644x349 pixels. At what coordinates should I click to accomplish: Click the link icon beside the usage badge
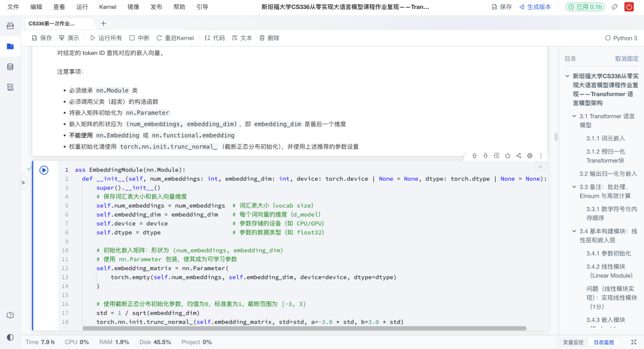614,7
